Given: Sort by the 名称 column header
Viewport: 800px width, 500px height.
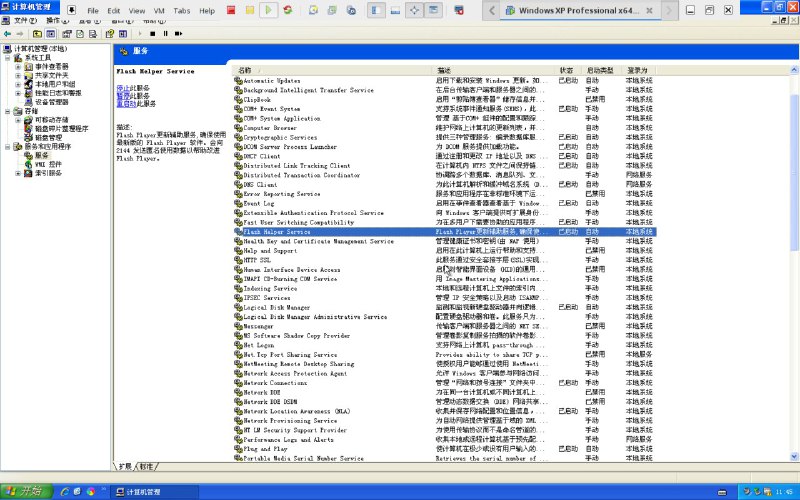Looking at the screenshot, I should (x=332, y=70).
